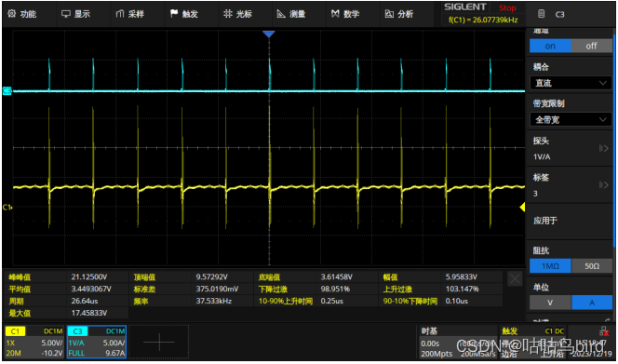The width and height of the screenshot is (618, 364).
Task: Click the cyan C3 channel offset indicator
Action: tap(7, 91)
